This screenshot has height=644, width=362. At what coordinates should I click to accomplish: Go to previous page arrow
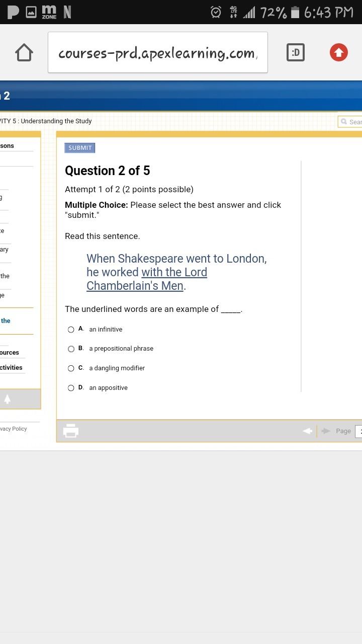tap(307, 431)
